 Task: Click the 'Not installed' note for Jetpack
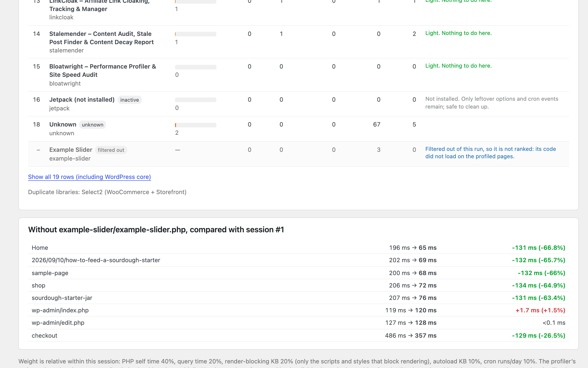(492, 103)
